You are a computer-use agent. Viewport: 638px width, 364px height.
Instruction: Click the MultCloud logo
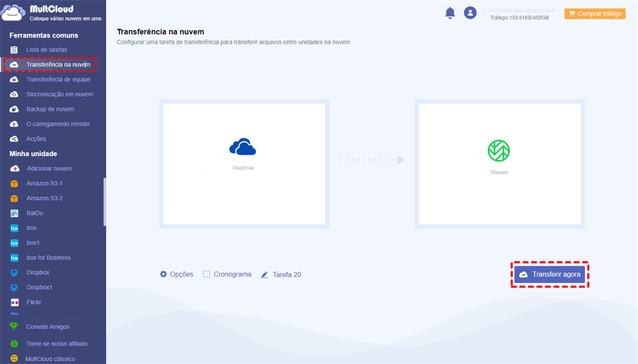click(52, 13)
